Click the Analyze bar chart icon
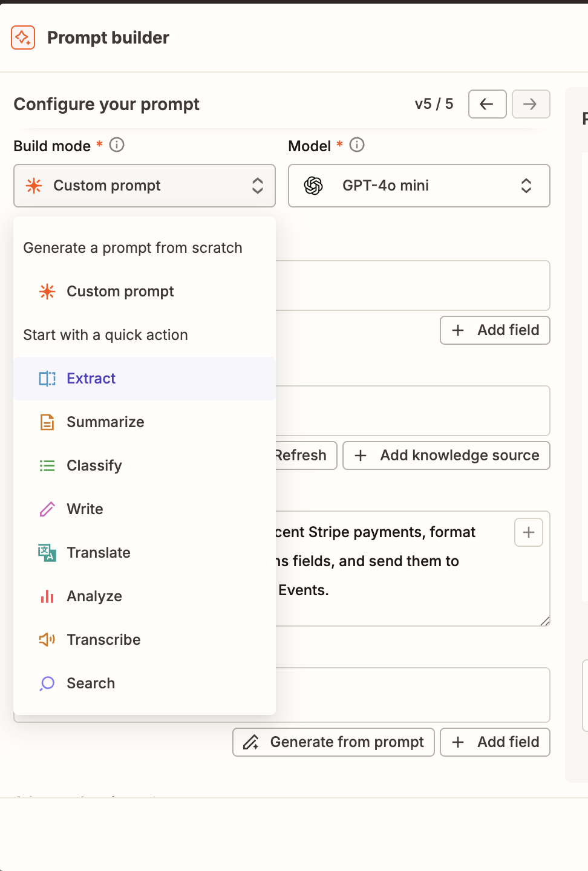The width and height of the screenshot is (588, 871). pos(47,596)
